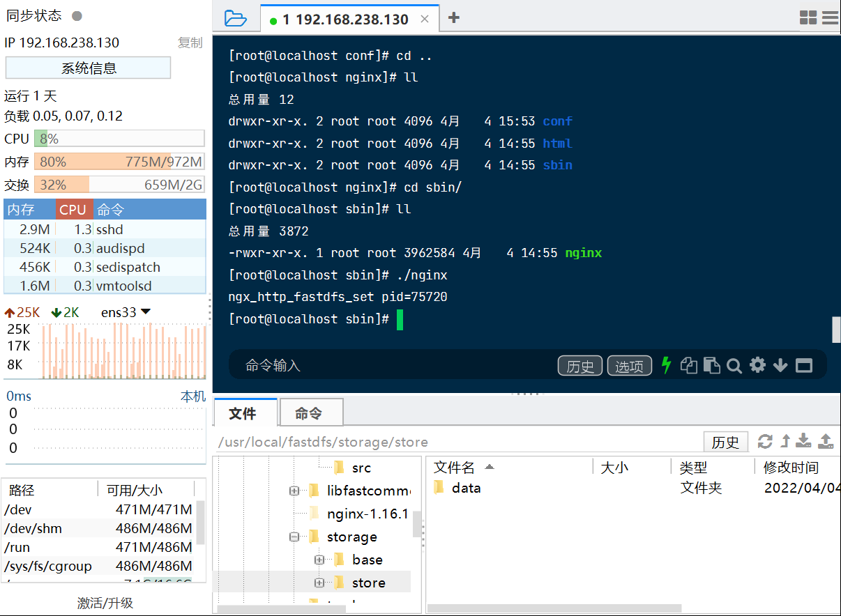841x616 pixels.
Task: Click the 选项 button
Action: (x=630, y=366)
